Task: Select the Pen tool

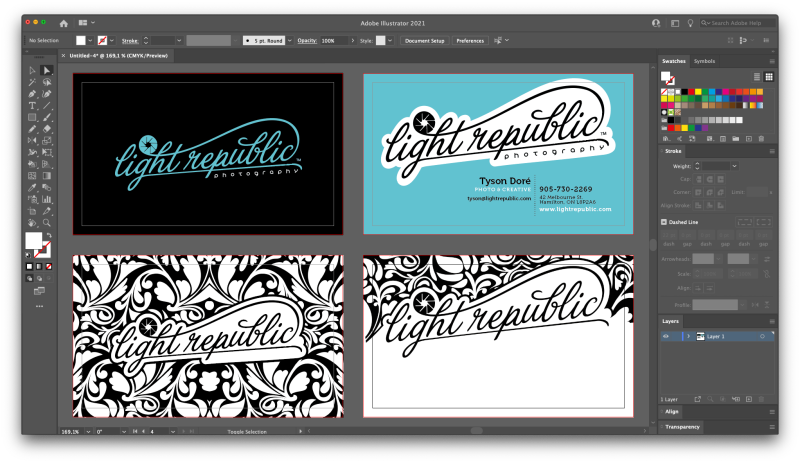Action: tap(32, 94)
